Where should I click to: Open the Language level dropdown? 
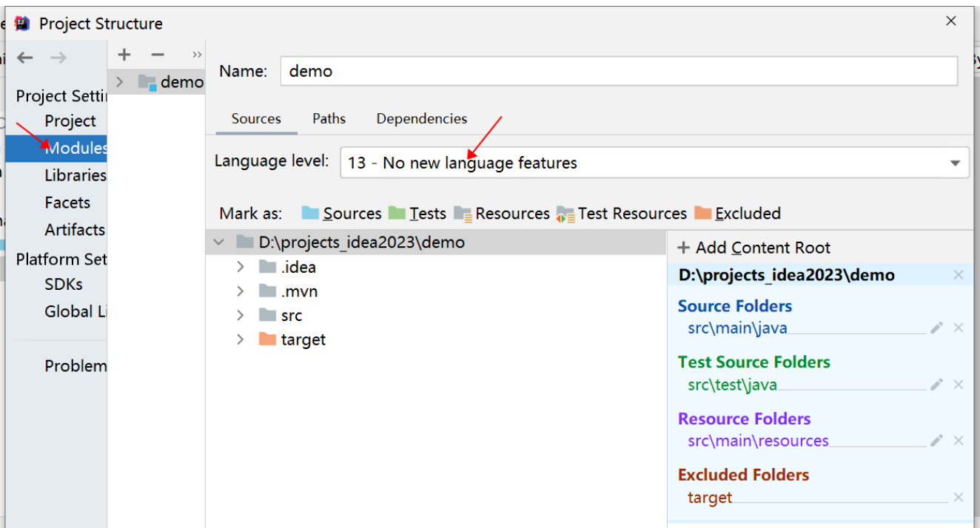[x=955, y=163]
